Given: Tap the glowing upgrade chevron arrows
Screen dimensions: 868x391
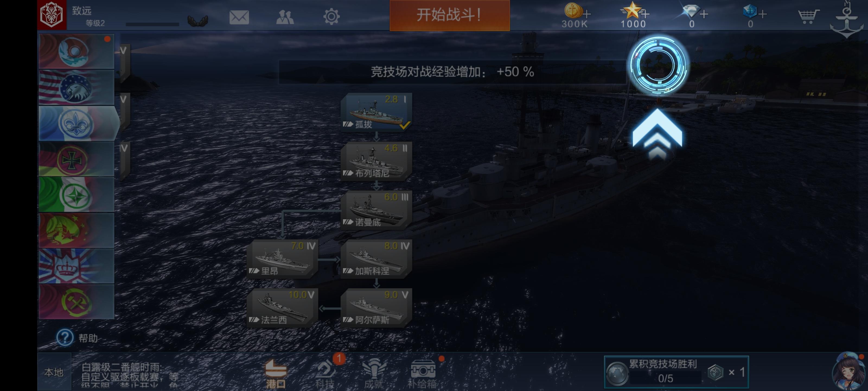Looking at the screenshot, I should (x=658, y=134).
